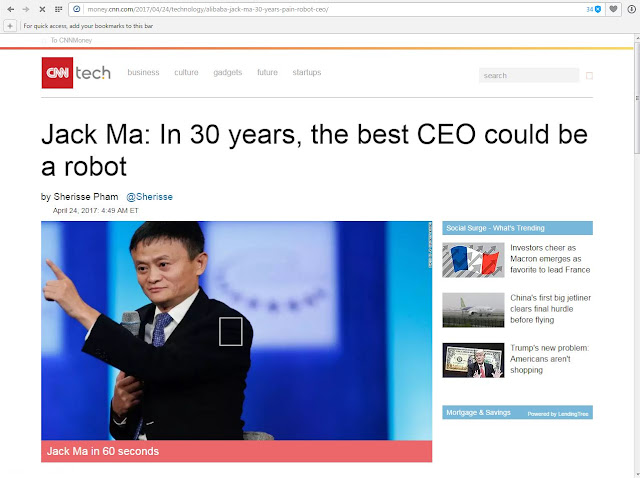Open the culture section
The width and height of the screenshot is (640, 478).
pos(186,72)
